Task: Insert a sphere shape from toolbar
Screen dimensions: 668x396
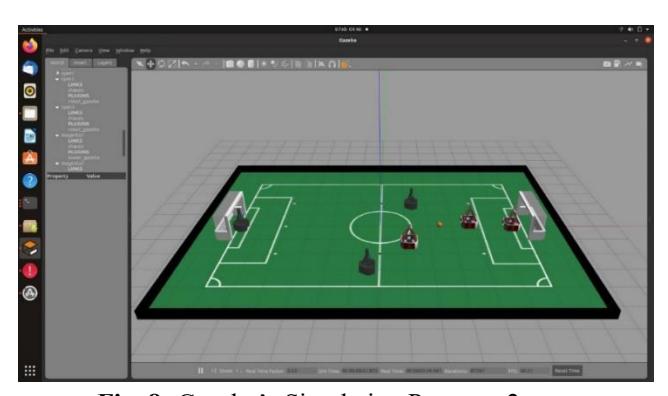Action: coord(240,64)
